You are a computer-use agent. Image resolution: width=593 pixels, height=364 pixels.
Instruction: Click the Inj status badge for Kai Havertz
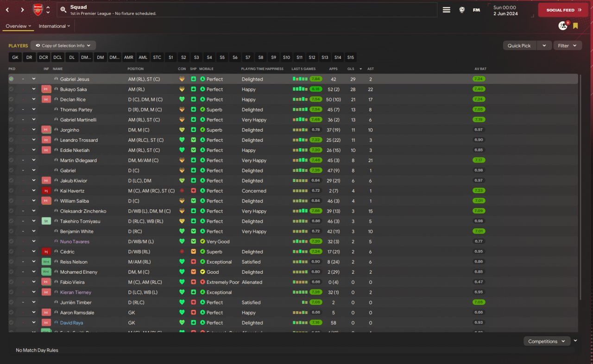pos(46,191)
